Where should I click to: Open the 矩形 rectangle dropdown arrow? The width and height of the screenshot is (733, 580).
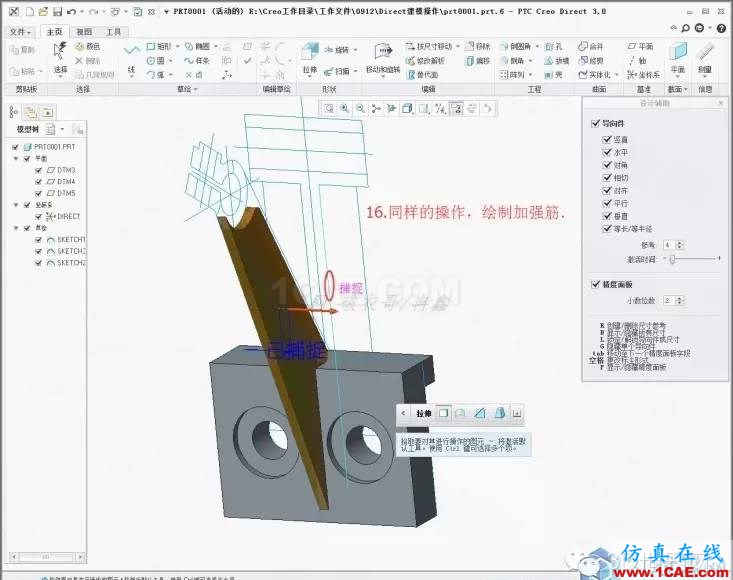click(x=177, y=46)
